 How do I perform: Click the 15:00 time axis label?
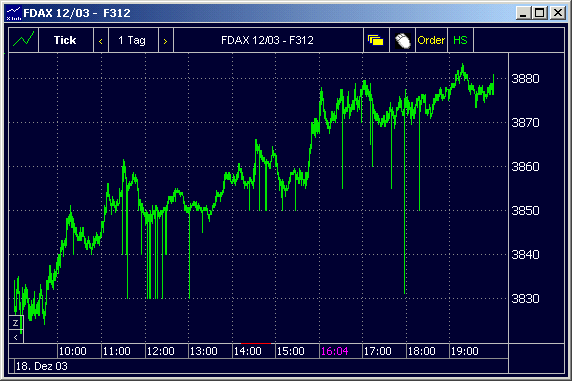(290, 351)
